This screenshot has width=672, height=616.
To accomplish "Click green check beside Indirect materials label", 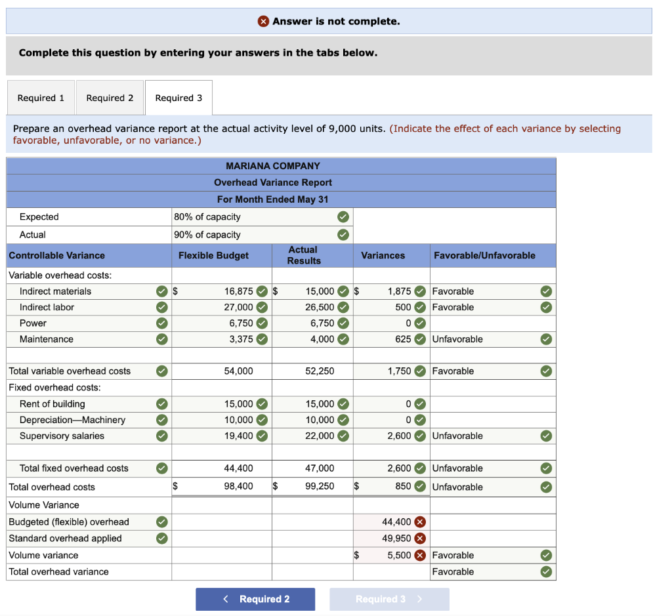I will click(x=161, y=291).
